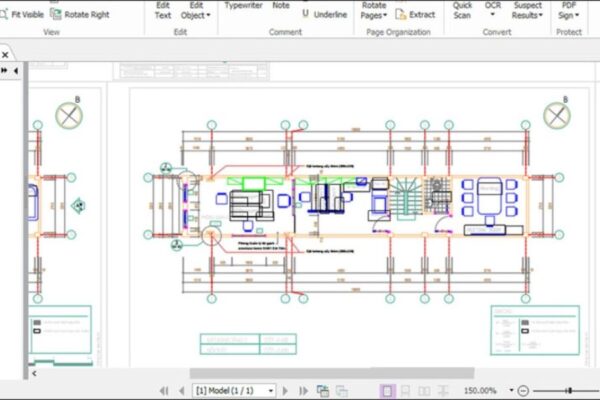Select the Edit Text tool
Screen dimensions: 600x400
[x=163, y=10]
